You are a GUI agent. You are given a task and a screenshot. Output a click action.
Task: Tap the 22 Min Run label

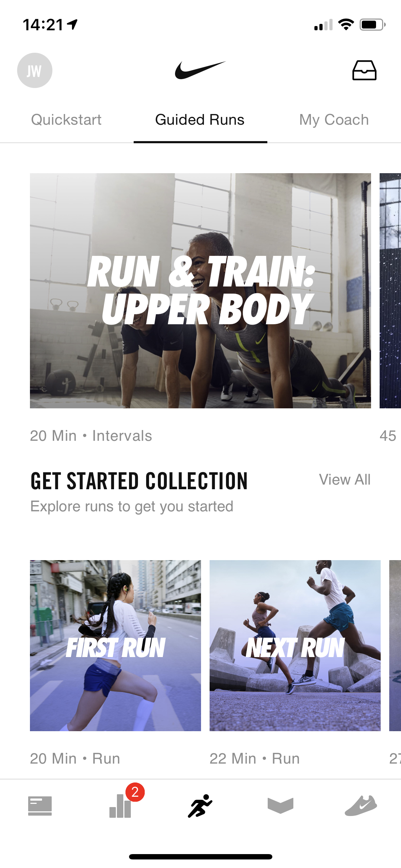tap(255, 759)
